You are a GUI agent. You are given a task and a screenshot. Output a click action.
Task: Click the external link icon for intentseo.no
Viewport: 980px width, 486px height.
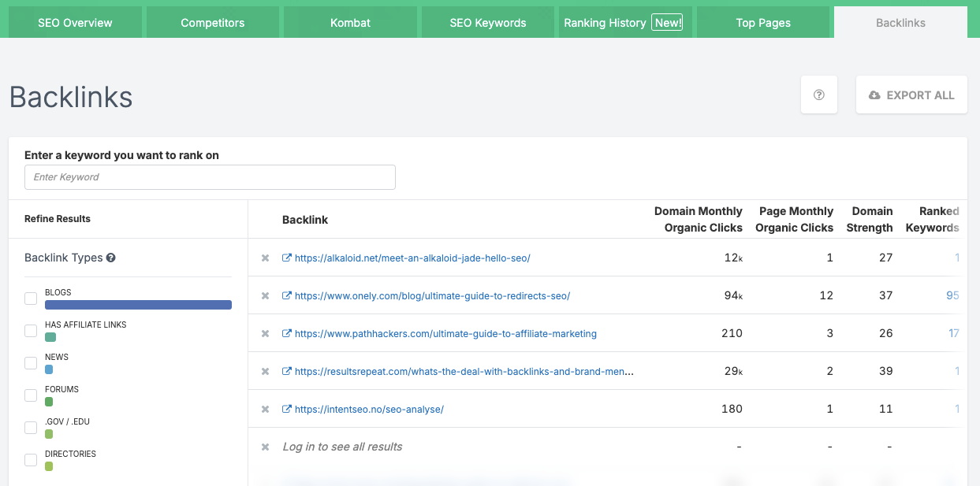[x=285, y=409]
